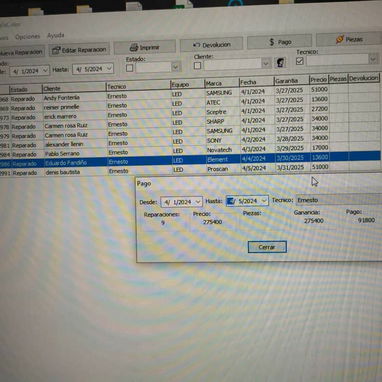Click the SHARP brand cell
Image resolution: width=382 pixels, height=382 pixels.
pyautogui.click(x=222, y=121)
